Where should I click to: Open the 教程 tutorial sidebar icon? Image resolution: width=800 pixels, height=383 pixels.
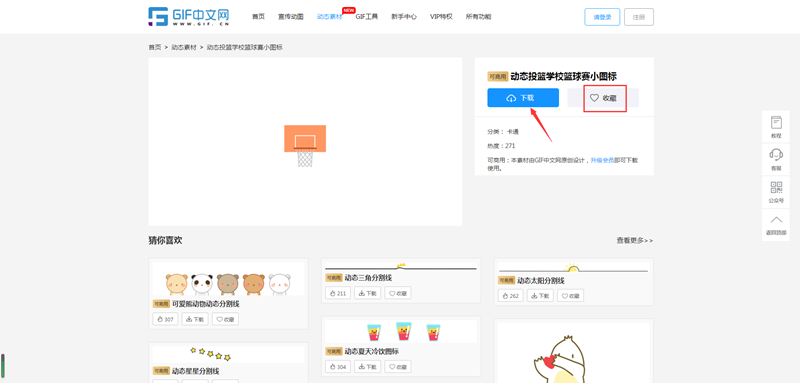776,127
